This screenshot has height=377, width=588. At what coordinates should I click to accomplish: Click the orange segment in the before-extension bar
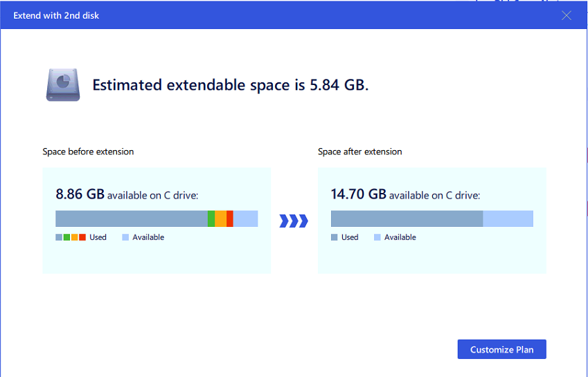tap(220, 219)
